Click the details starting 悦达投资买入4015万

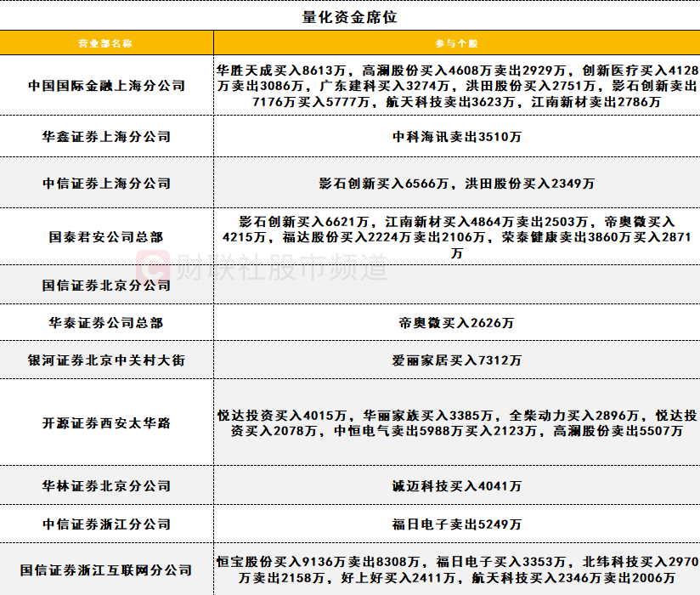[x=457, y=423]
